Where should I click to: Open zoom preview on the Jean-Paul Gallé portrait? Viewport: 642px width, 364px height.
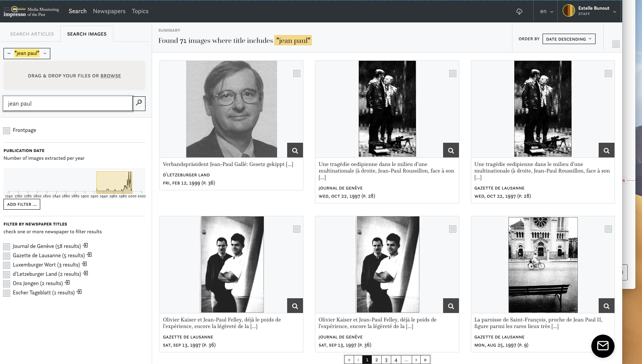(295, 150)
